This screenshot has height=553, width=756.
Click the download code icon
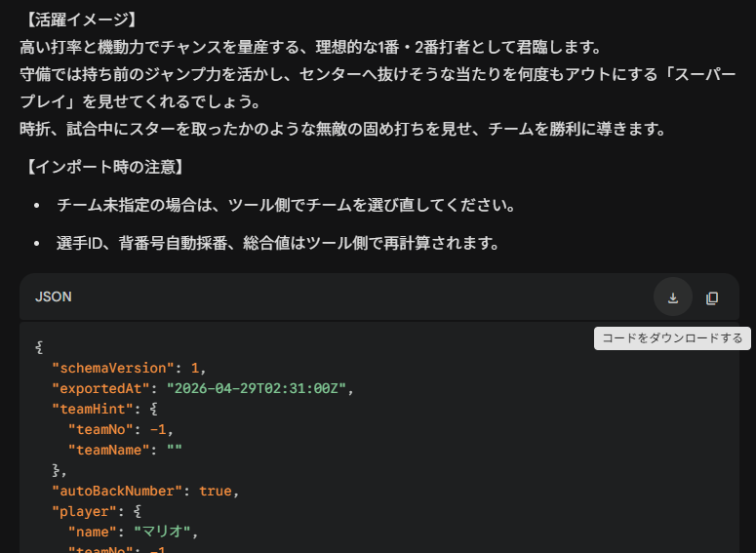tap(673, 297)
